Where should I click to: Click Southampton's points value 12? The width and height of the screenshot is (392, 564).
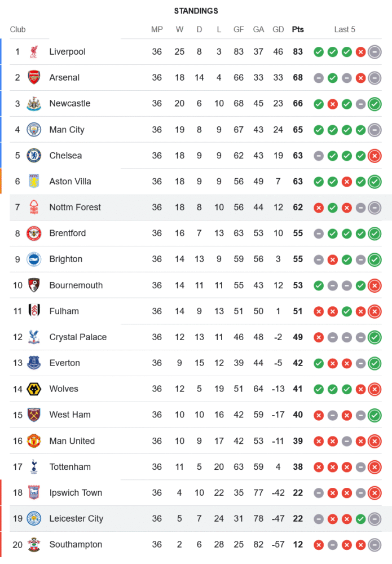tap(297, 545)
